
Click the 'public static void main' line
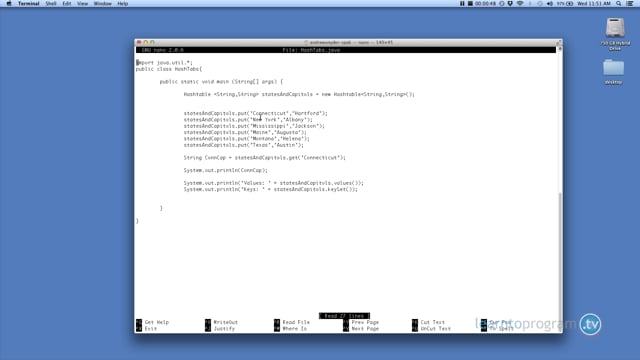click(x=221, y=82)
